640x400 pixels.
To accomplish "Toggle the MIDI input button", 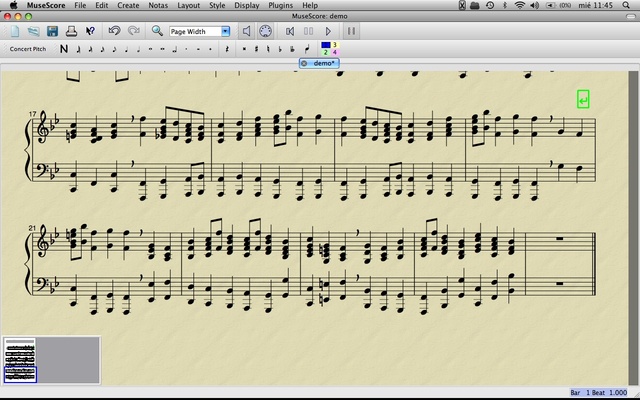I will (x=265, y=31).
